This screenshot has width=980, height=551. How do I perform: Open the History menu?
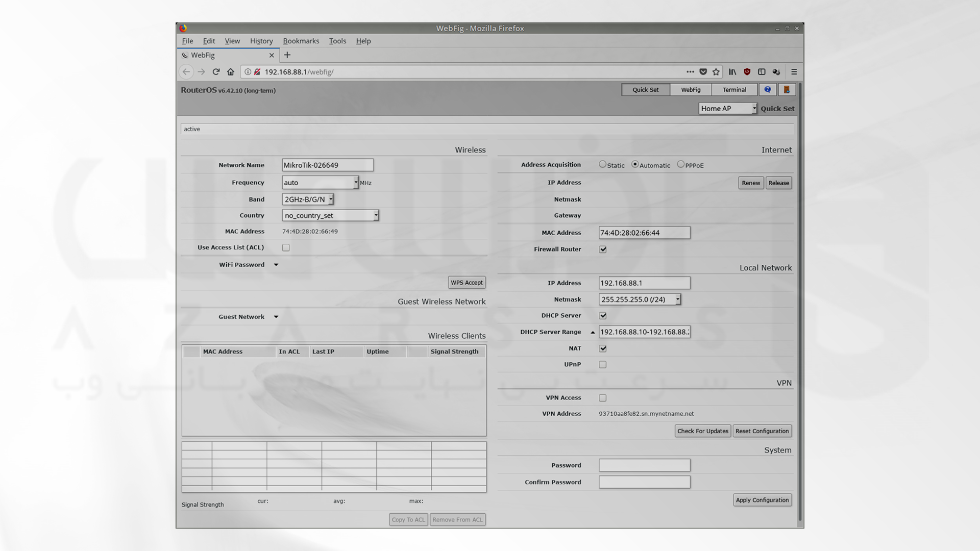(x=261, y=41)
